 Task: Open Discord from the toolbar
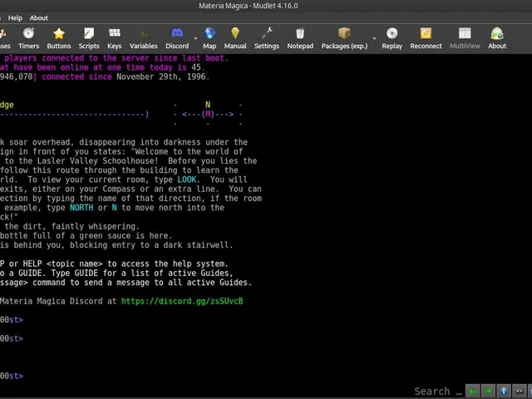177,38
